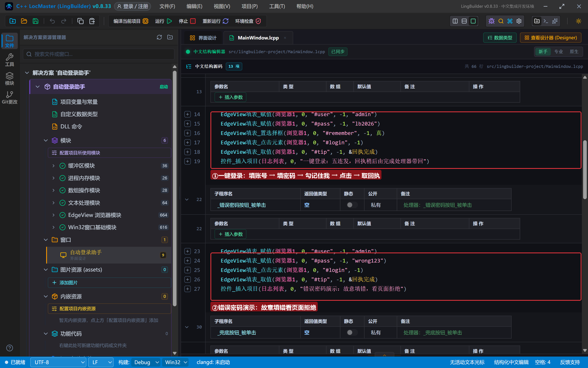Open the Debug build configuration dropdown

click(146, 362)
